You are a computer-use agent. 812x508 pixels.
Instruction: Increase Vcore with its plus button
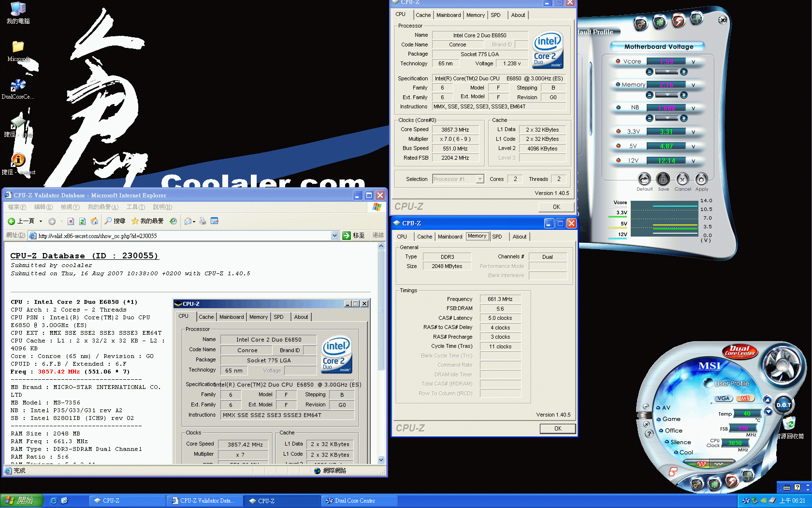[x=683, y=72]
